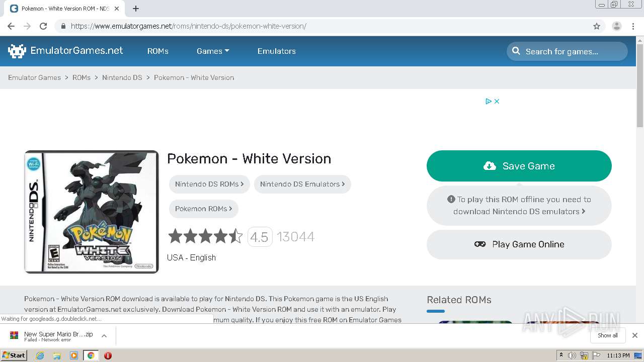The height and width of the screenshot is (362, 644).
Task: Close the downloads bar
Action: coord(635,335)
